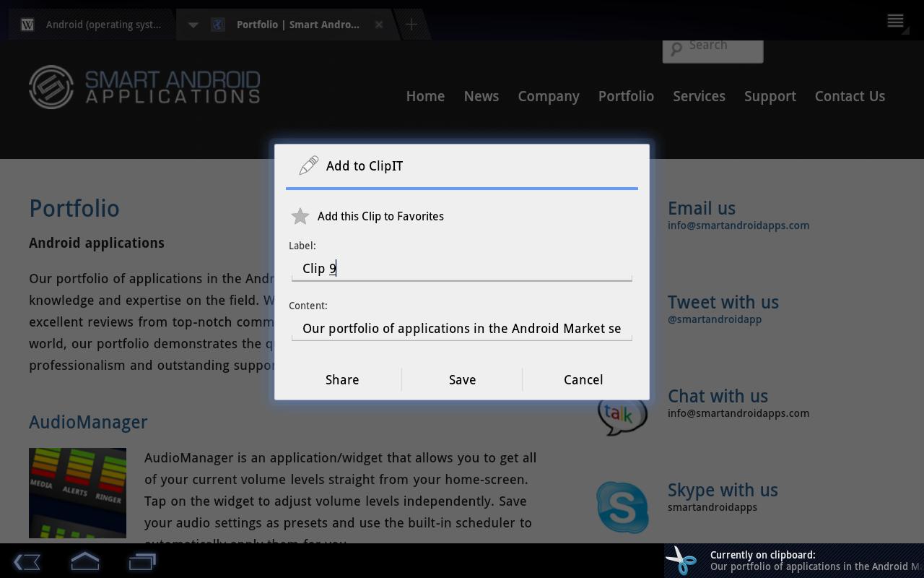The image size is (924, 578).
Task: Click the Content text field
Action: [x=462, y=328]
